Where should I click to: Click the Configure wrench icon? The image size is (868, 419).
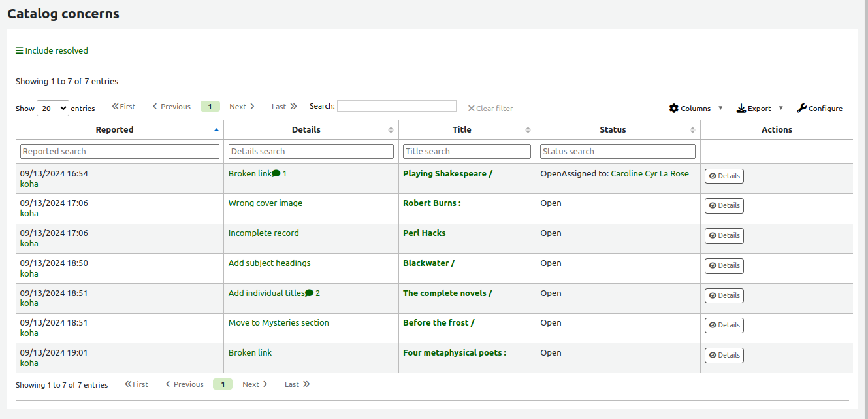coord(802,108)
